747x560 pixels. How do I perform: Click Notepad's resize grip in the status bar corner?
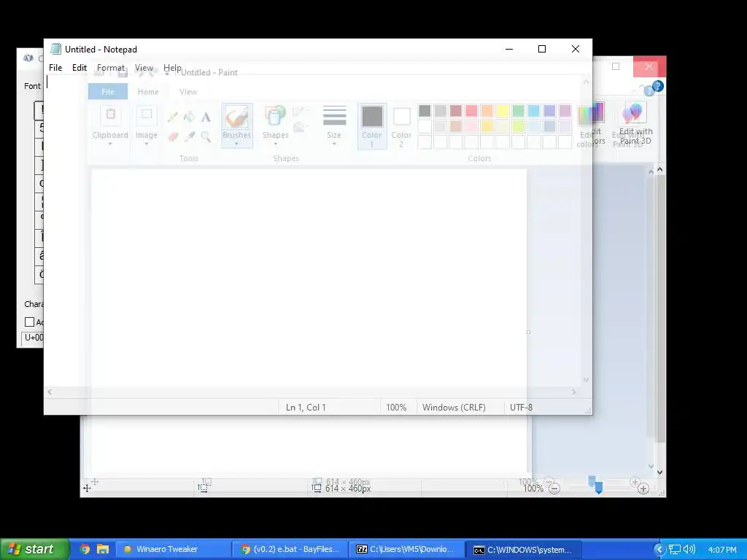click(588, 410)
